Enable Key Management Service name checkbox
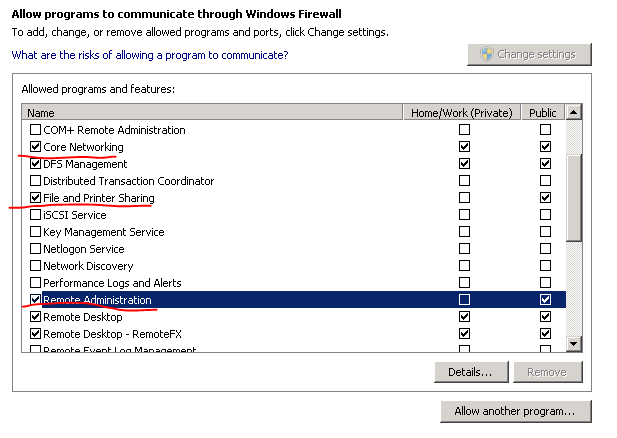 click(x=35, y=231)
